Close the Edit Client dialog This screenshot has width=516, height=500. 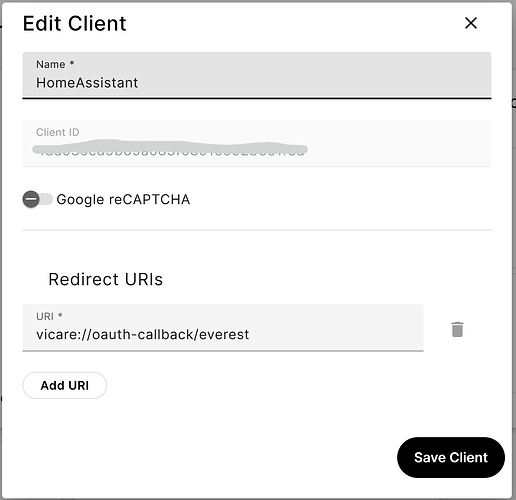(x=471, y=23)
